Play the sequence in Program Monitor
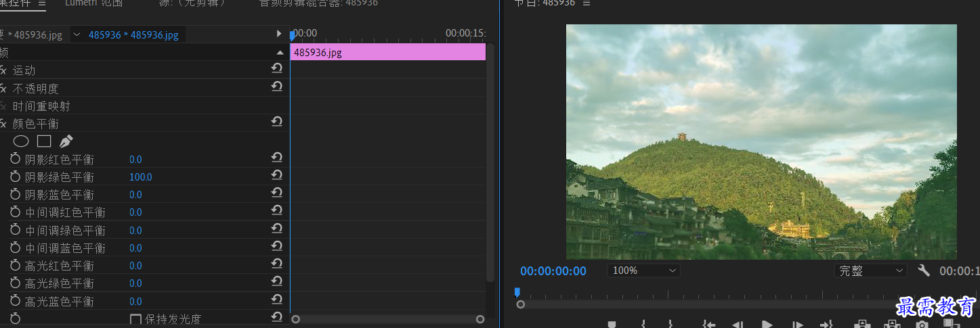Viewport: 980px width, 328px height. click(x=767, y=325)
